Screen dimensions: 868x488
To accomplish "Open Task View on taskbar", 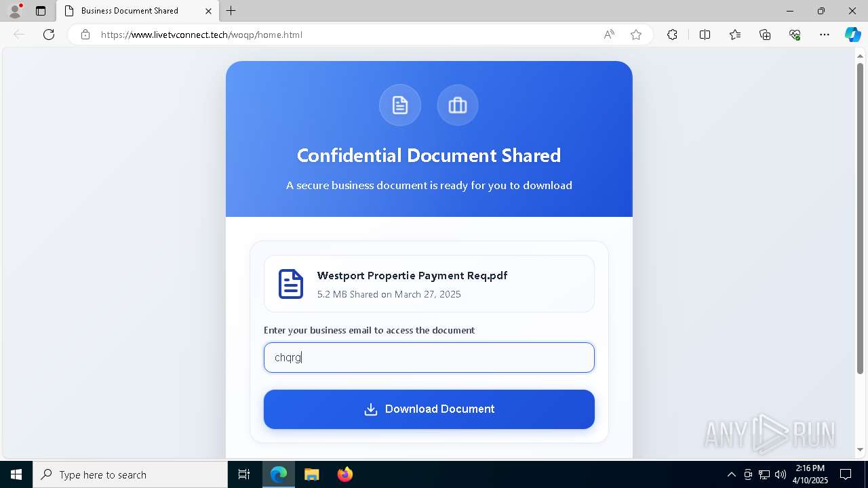I will [x=244, y=474].
